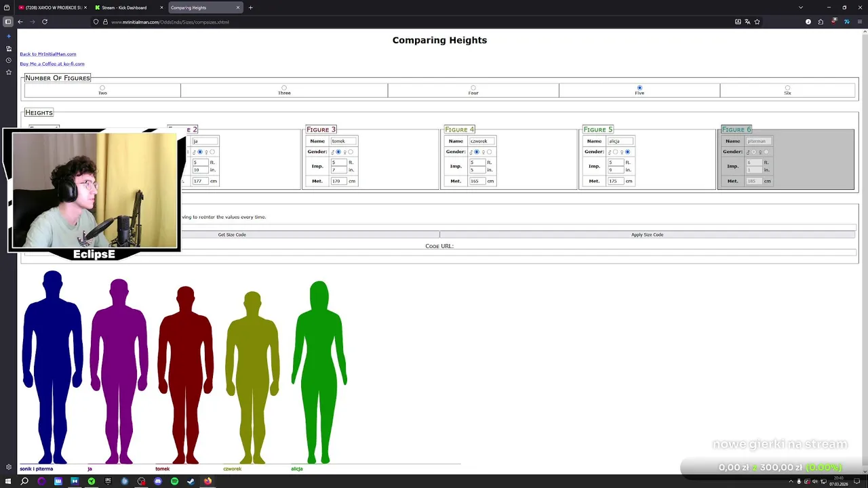Edit Figure 4 name field 'czworek'
The width and height of the screenshot is (868, 488).
point(482,141)
